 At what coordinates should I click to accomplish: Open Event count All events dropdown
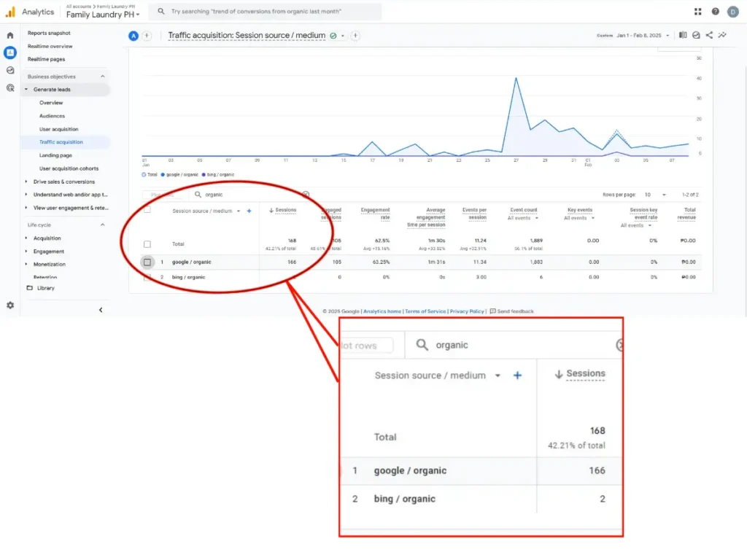pos(522,218)
